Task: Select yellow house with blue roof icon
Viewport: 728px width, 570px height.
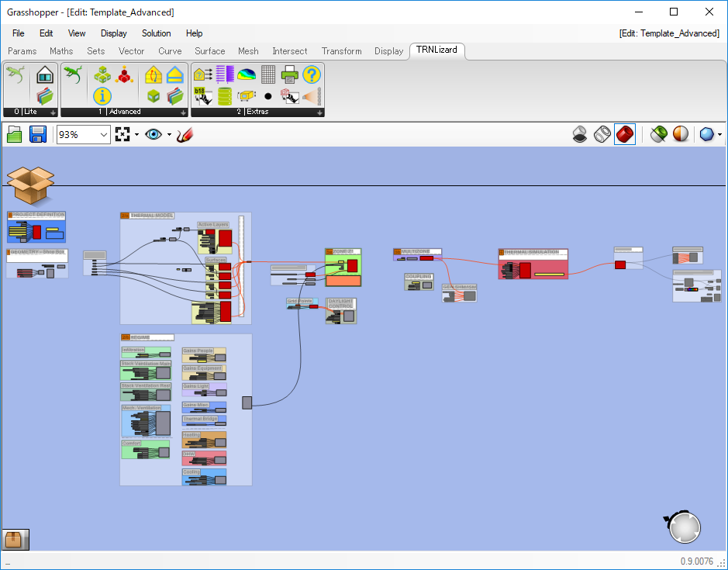Action: (175, 74)
